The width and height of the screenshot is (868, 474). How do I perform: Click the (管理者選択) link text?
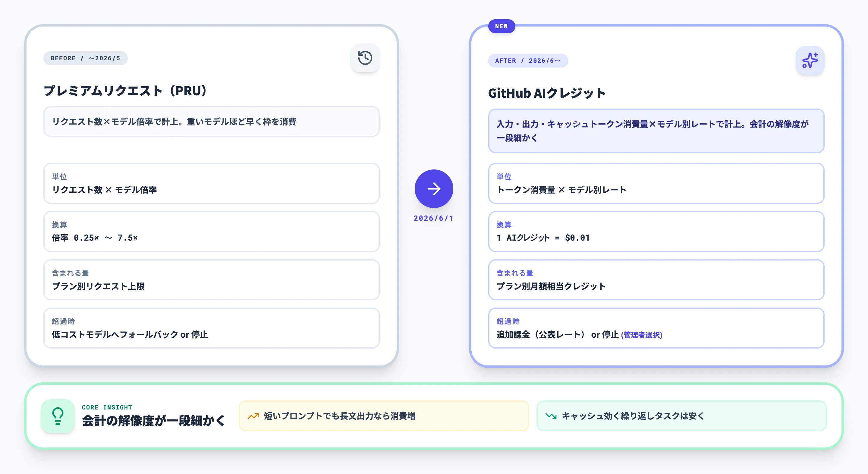642,335
